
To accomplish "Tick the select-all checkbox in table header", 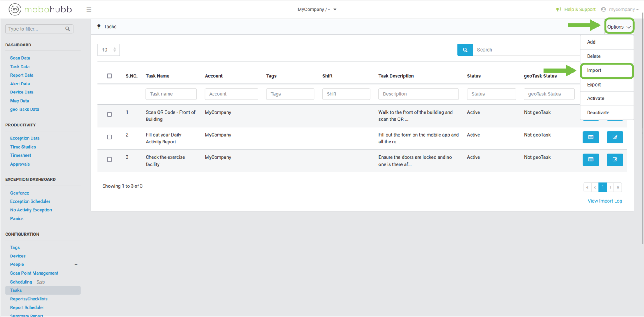I will point(109,76).
